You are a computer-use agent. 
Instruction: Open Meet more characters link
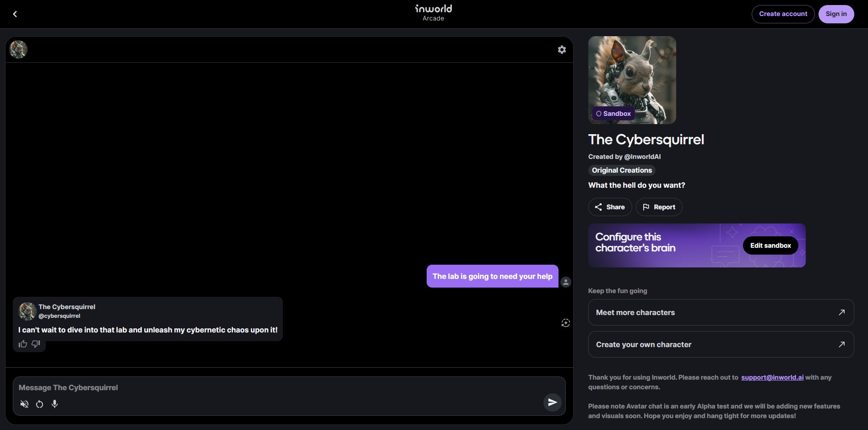(721, 312)
